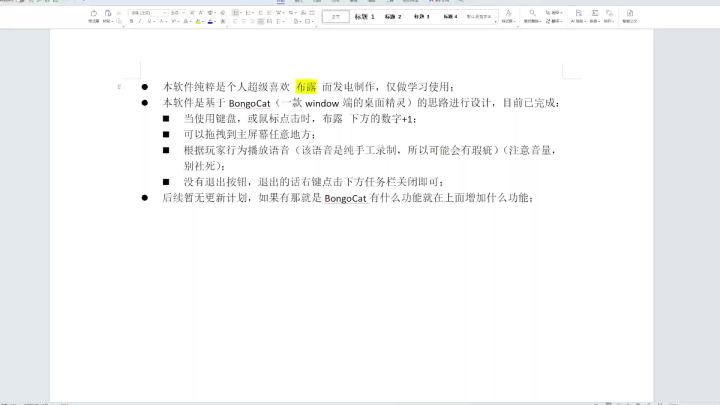Expand the font color dropdown arrow

tap(215, 22)
